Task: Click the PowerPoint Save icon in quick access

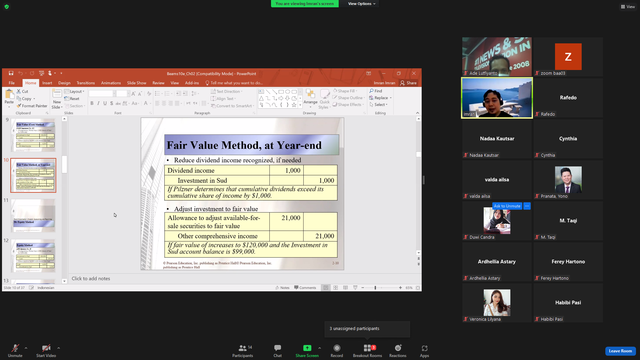Action: tap(11, 73)
